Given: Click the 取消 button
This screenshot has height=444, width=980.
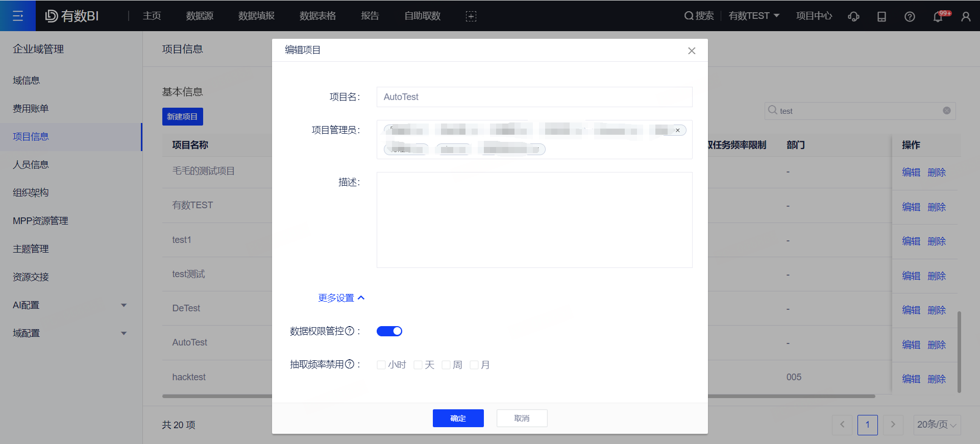Looking at the screenshot, I should tap(522, 418).
